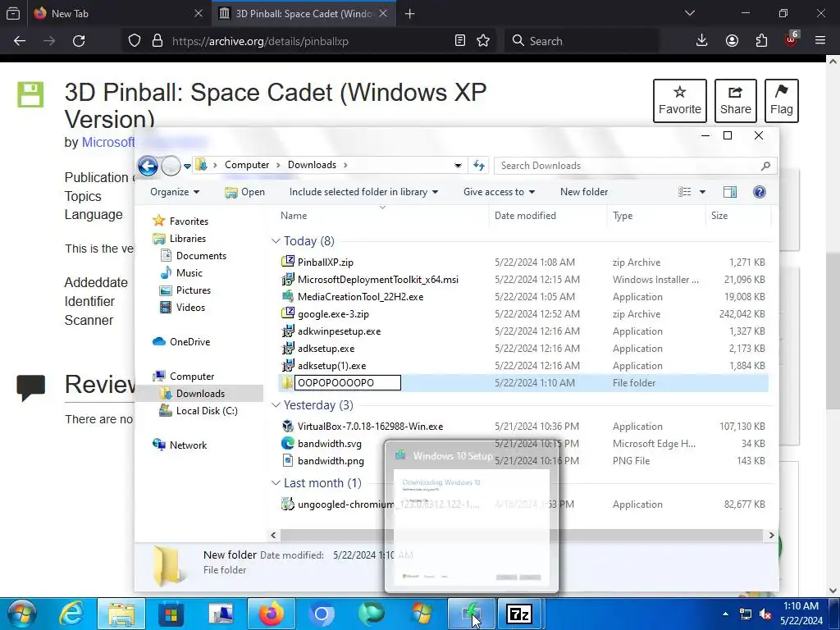Click the Flag button on archive.org

coord(782,101)
